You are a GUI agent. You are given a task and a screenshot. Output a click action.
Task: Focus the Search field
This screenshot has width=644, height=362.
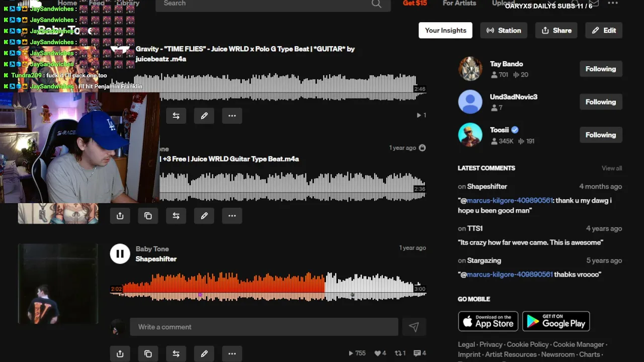(273, 4)
